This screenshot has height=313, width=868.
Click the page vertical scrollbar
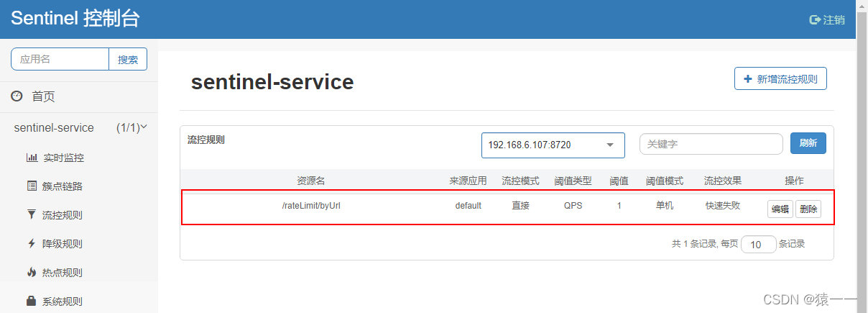862,156
